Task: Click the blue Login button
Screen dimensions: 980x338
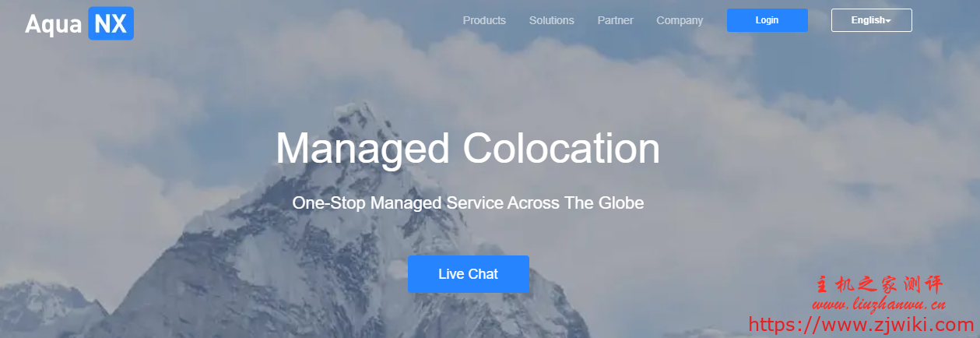Action: (767, 20)
